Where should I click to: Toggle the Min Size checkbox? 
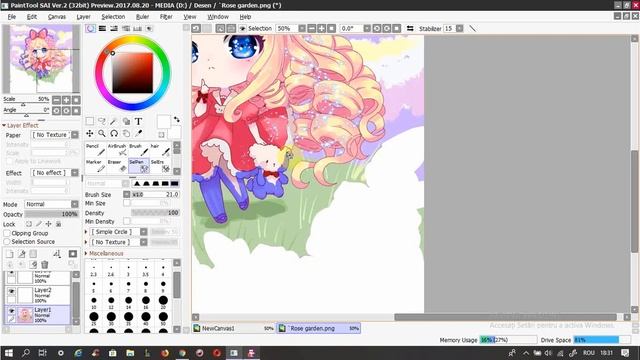pyautogui.click(x=127, y=203)
